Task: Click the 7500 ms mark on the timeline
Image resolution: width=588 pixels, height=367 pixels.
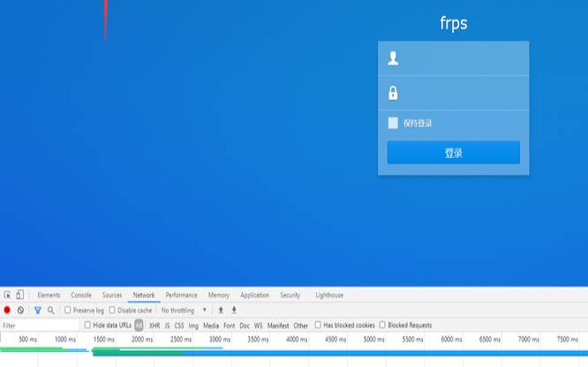Action: coord(567,340)
